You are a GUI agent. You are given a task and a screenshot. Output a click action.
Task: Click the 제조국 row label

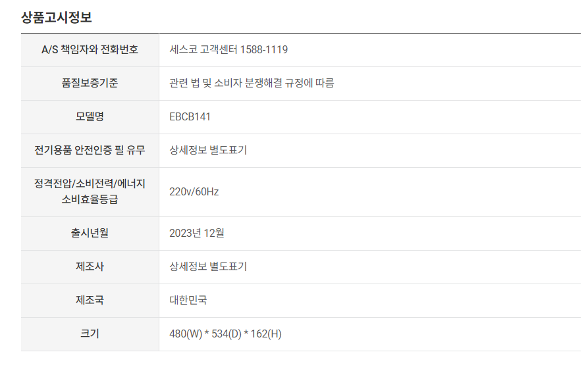(x=90, y=300)
